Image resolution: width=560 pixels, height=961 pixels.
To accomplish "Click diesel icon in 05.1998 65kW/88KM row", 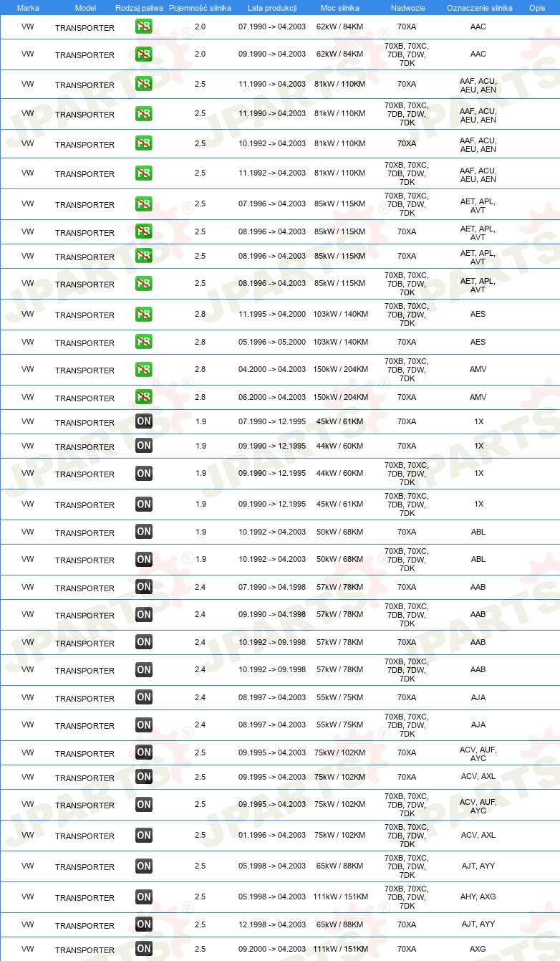I will pyautogui.click(x=143, y=866).
